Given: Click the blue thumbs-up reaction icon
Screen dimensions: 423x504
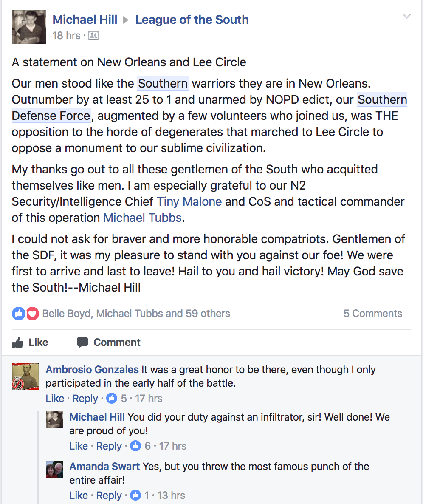Looking at the screenshot, I should pos(19,313).
